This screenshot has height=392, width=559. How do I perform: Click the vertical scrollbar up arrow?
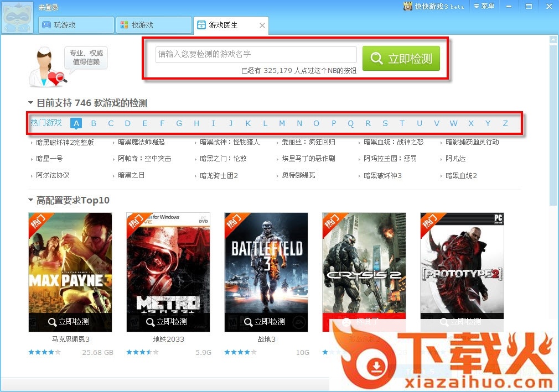click(x=553, y=39)
